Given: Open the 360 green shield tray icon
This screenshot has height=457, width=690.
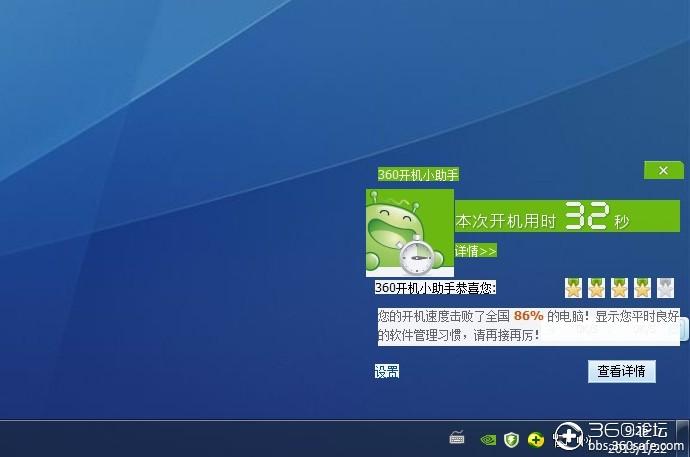Looking at the screenshot, I should coord(511,439).
